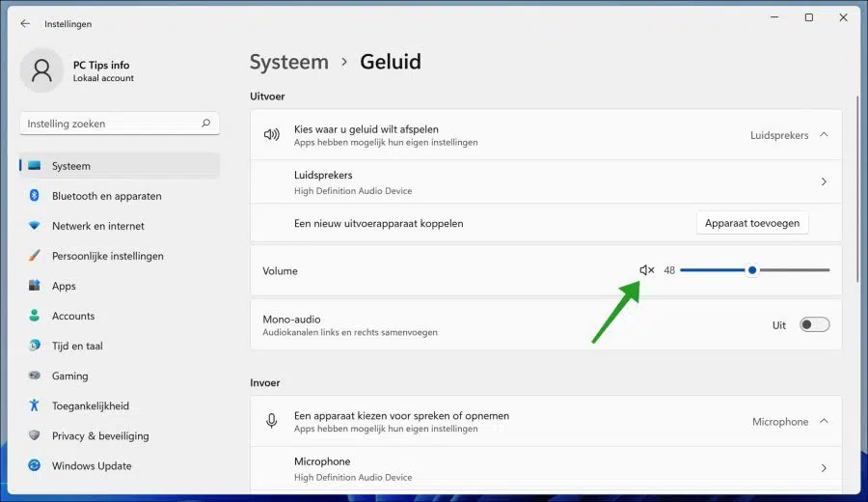Viewport: 868px width, 502px height.
Task: Click the Toegankelijkheid accessibility icon
Action: click(35, 405)
